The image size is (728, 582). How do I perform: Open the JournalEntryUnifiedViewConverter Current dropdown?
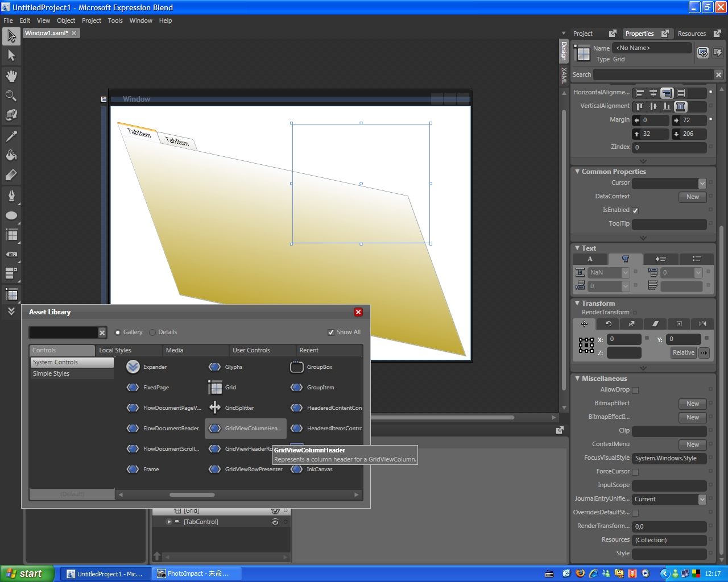point(702,499)
